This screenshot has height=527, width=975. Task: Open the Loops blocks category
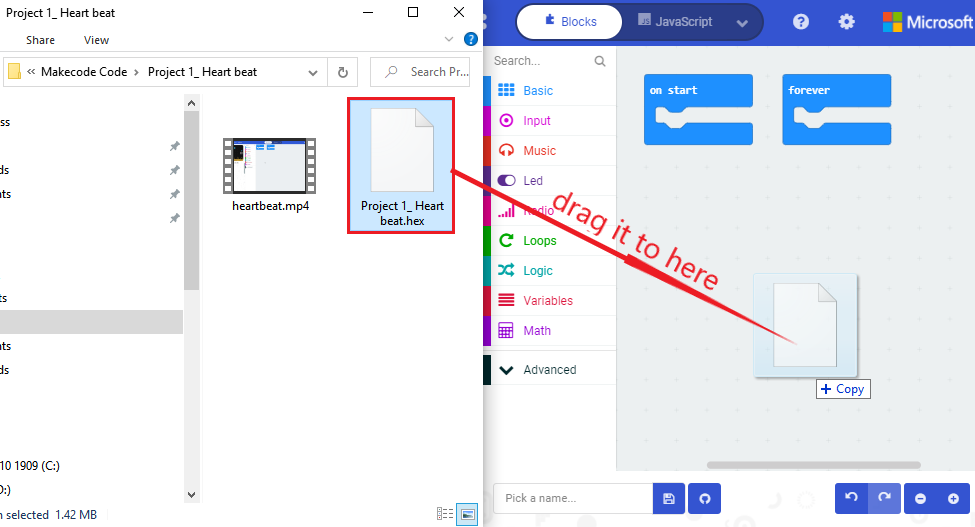550,241
